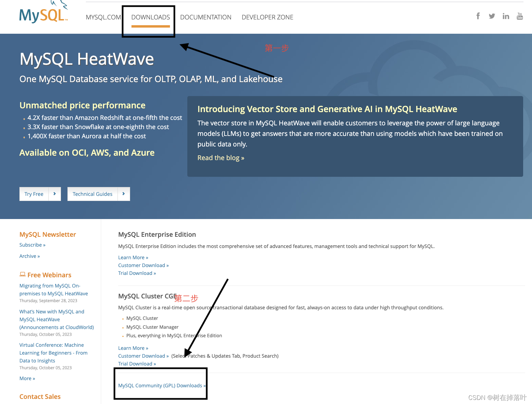Click the Unmatched price performance heading

point(82,105)
